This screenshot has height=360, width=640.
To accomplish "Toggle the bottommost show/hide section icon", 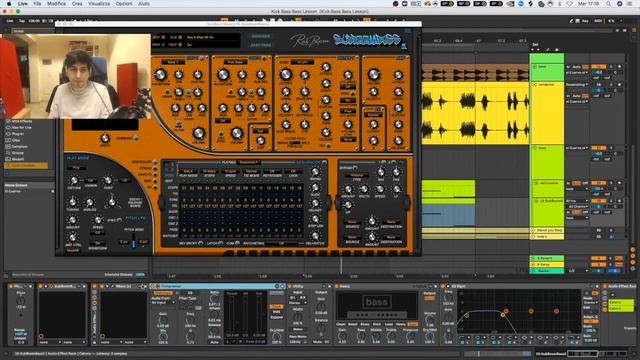I will (633, 268).
